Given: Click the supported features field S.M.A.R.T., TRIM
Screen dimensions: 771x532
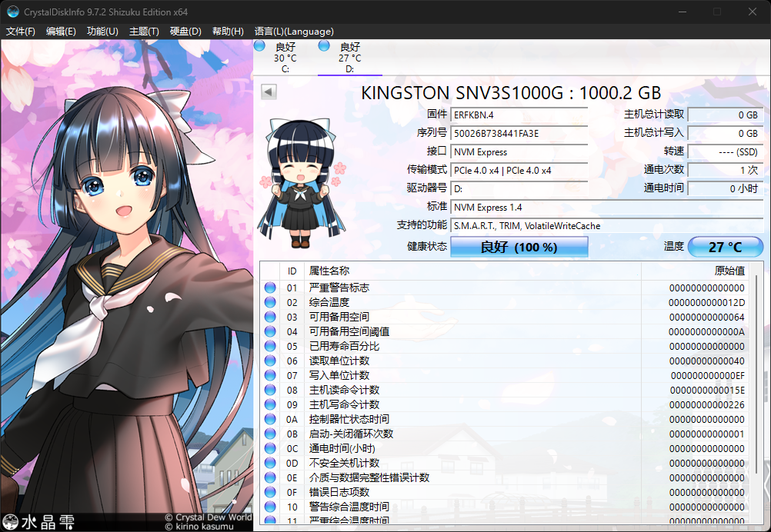Looking at the screenshot, I should click(x=607, y=226).
